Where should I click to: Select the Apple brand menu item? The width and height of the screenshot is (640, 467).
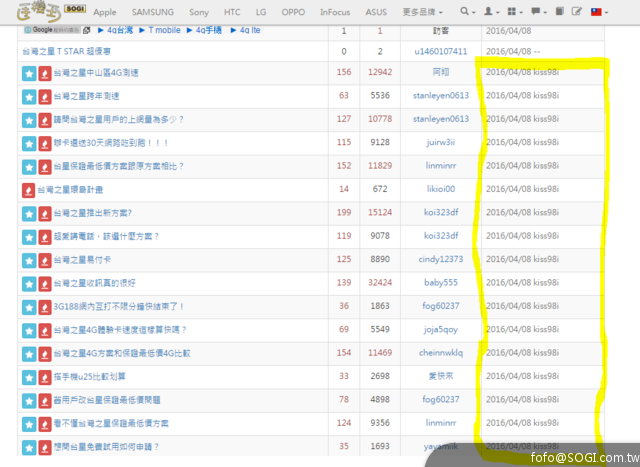tap(104, 12)
